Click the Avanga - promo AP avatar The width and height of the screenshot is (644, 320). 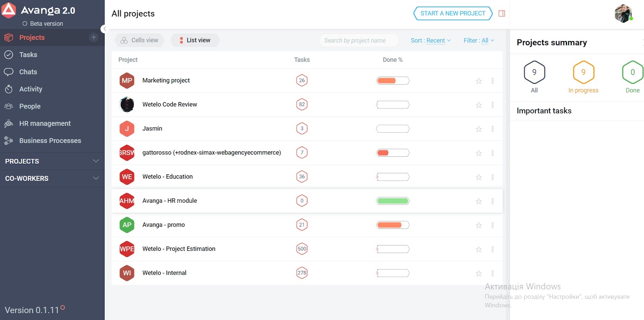click(x=127, y=225)
